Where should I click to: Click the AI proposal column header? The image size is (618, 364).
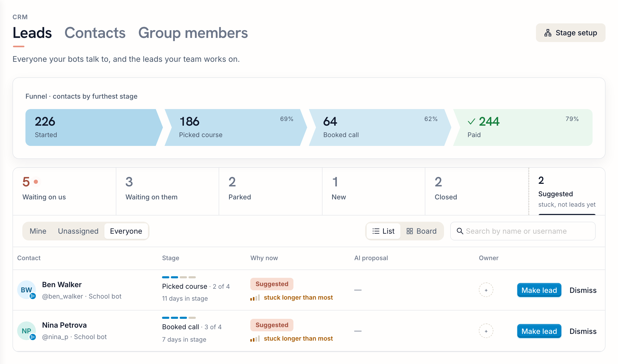click(x=371, y=258)
